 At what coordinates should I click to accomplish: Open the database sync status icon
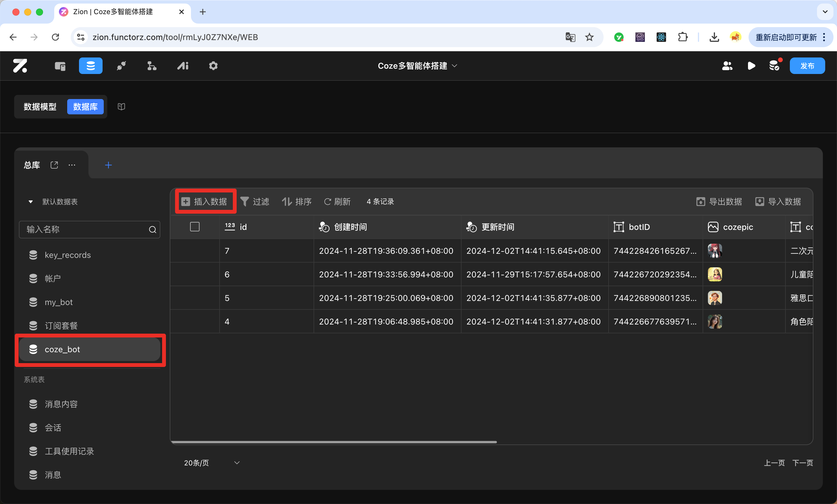[775, 65]
